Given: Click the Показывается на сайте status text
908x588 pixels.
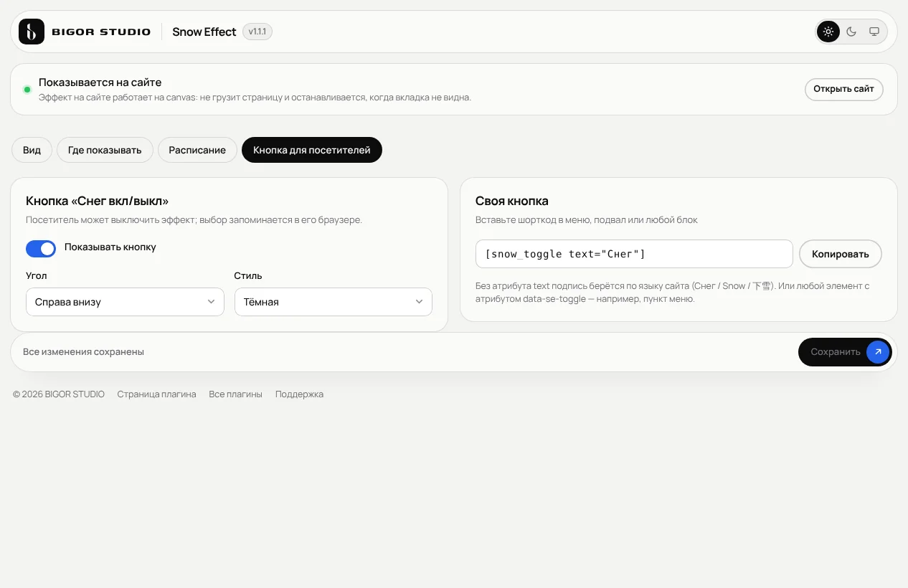Looking at the screenshot, I should click(100, 82).
